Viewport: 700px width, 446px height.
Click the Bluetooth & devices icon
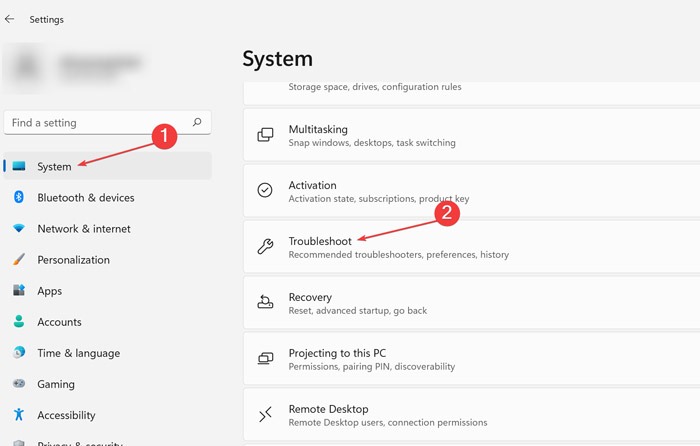tap(19, 198)
